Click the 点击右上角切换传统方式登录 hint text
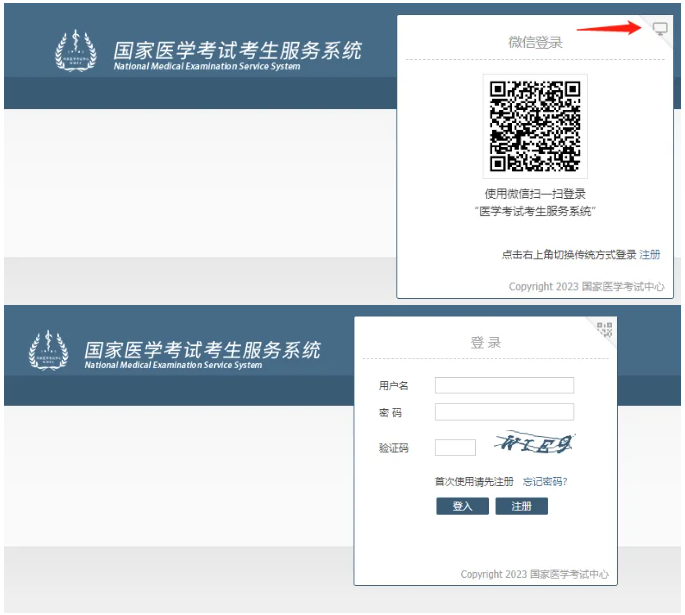Image resolution: width=685 pixels, height=615 pixels. pos(568,255)
